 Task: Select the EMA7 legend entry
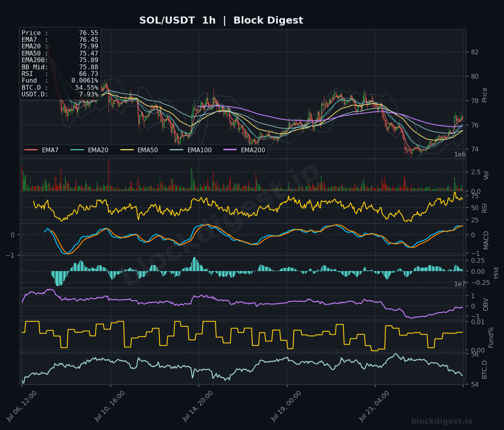pos(42,150)
